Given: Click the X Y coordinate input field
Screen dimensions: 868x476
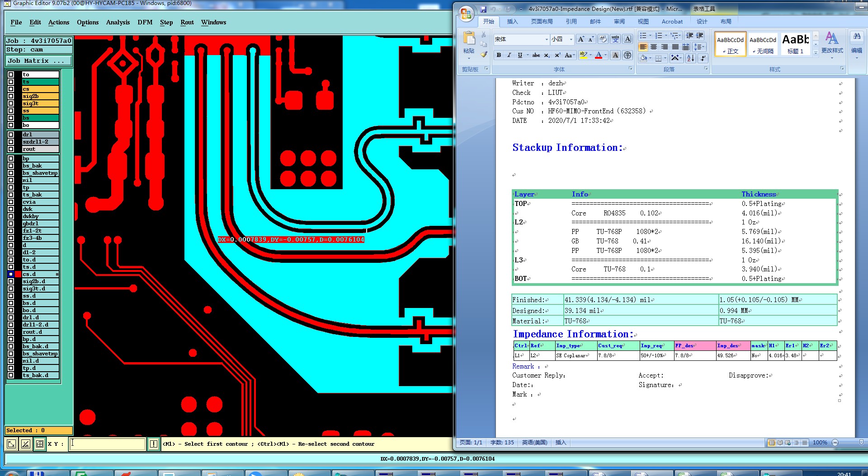Looking at the screenshot, I should (108, 444).
